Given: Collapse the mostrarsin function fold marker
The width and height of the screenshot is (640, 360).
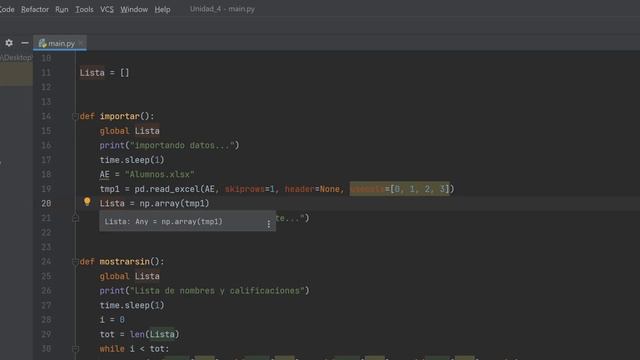Looking at the screenshot, I should coord(75,262).
